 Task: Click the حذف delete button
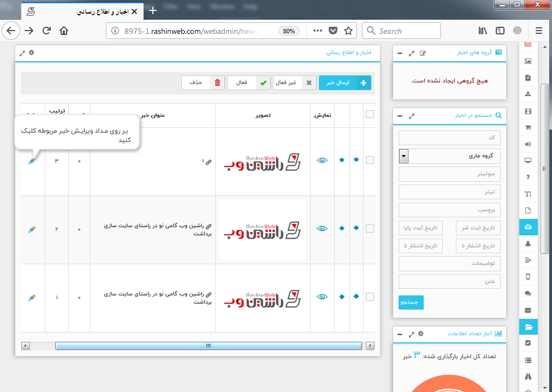[x=203, y=82]
